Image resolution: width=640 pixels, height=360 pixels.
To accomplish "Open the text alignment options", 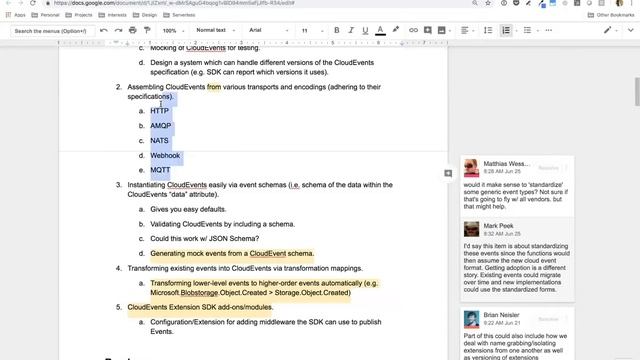I will tap(464, 30).
